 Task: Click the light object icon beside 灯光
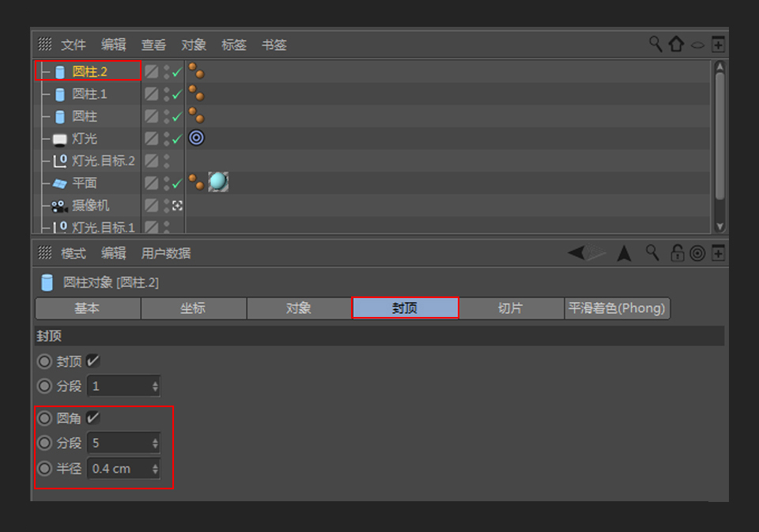coord(58,138)
